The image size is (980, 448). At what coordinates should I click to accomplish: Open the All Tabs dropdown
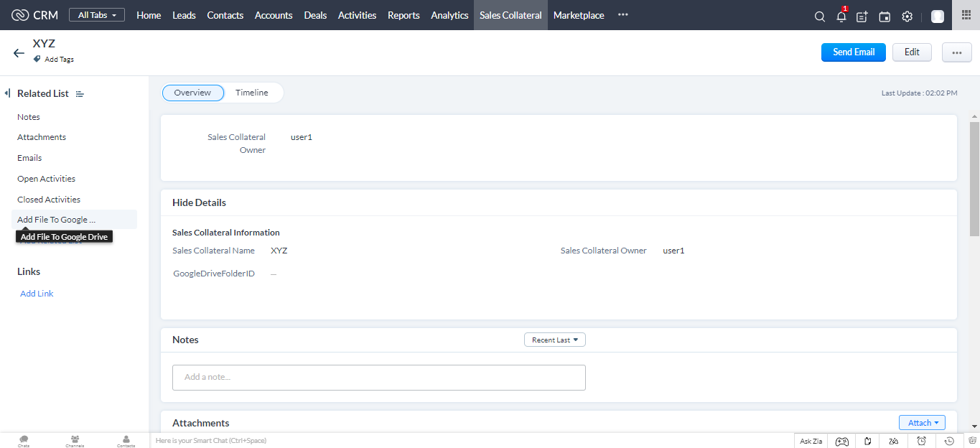click(x=97, y=15)
